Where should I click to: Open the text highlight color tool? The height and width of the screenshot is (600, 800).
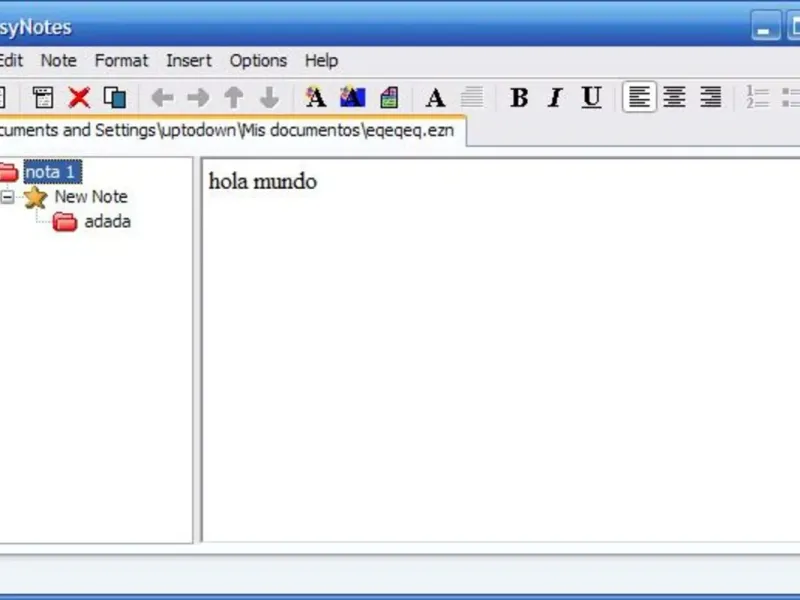point(353,97)
